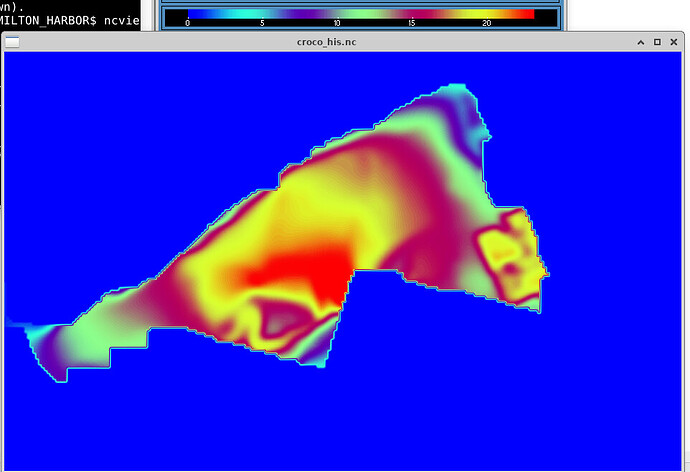Click the colorbar label 15
The image size is (690, 472).
tap(411, 23)
